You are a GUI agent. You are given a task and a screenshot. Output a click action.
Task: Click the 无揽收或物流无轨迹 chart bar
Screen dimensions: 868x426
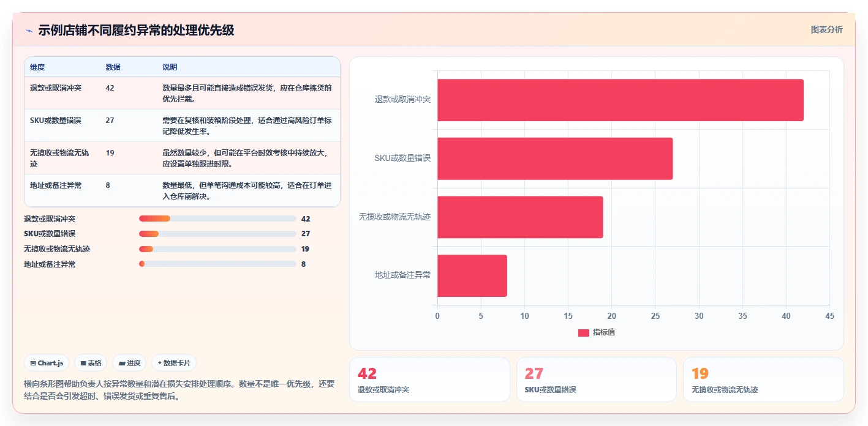click(x=520, y=217)
